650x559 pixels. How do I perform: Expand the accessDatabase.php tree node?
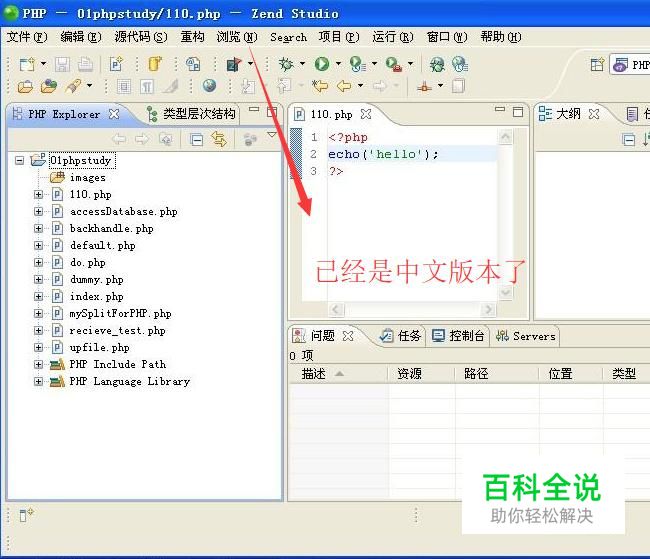[39, 211]
